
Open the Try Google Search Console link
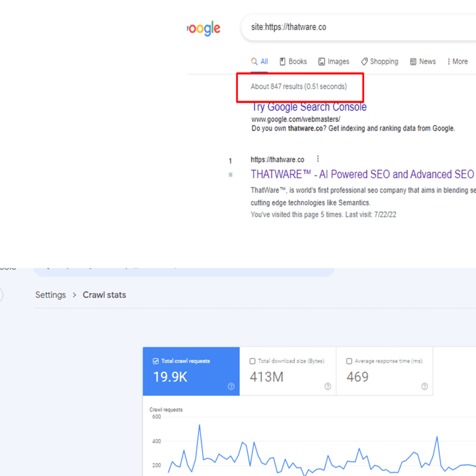tap(309, 107)
